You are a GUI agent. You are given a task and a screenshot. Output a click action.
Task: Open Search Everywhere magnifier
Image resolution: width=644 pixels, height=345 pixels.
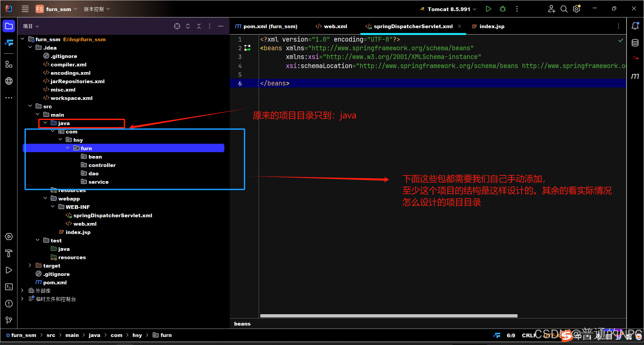coord(564,9)
